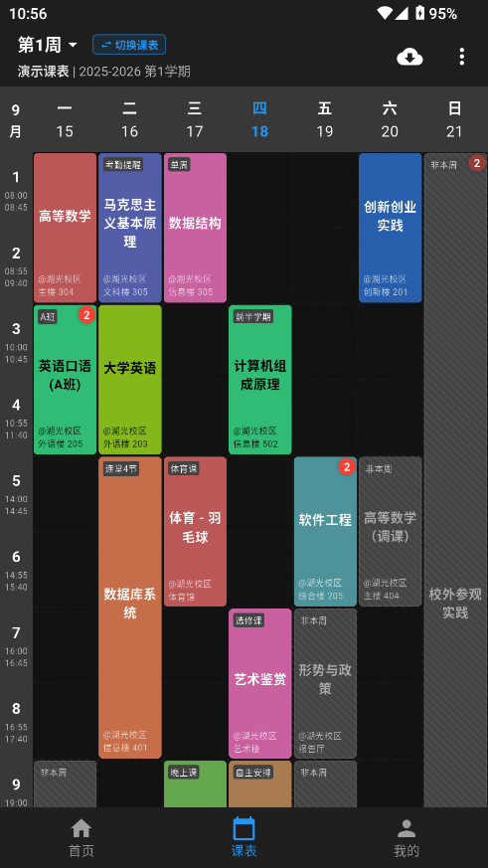
Task: Tap red badge on 校外参观实践 card
Action: pos(477,163)
